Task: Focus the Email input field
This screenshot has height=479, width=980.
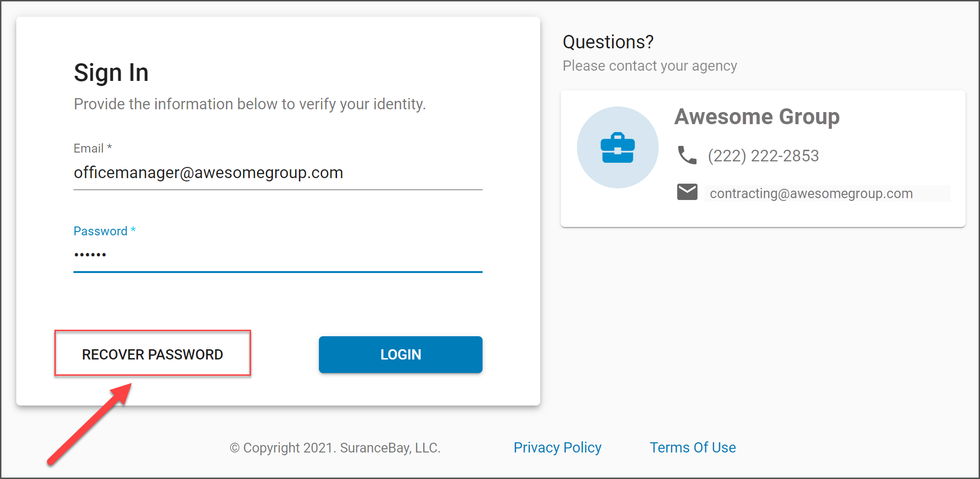Action: tap(278, 173)
